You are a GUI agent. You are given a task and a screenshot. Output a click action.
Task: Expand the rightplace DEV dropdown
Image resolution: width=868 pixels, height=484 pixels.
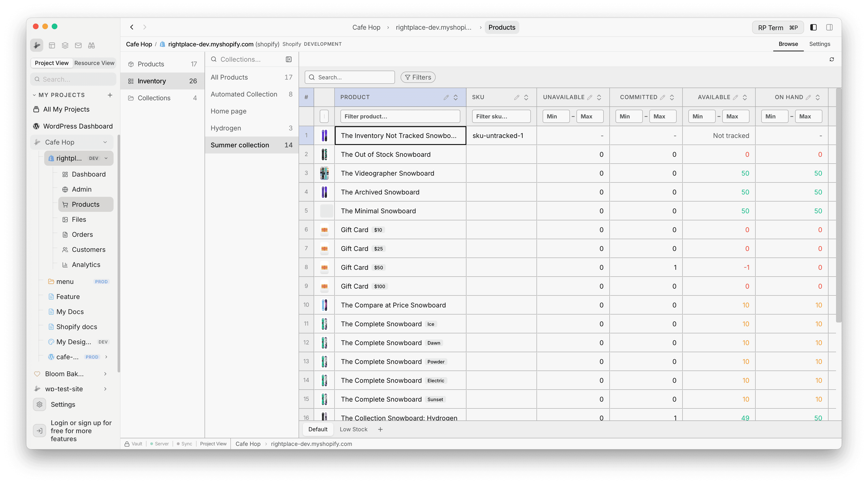[107, 158]
